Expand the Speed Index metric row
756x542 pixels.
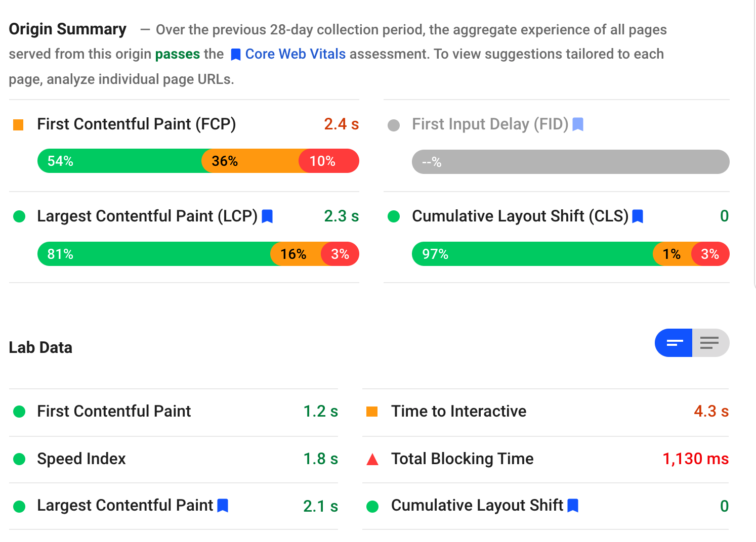coord(81,459)
